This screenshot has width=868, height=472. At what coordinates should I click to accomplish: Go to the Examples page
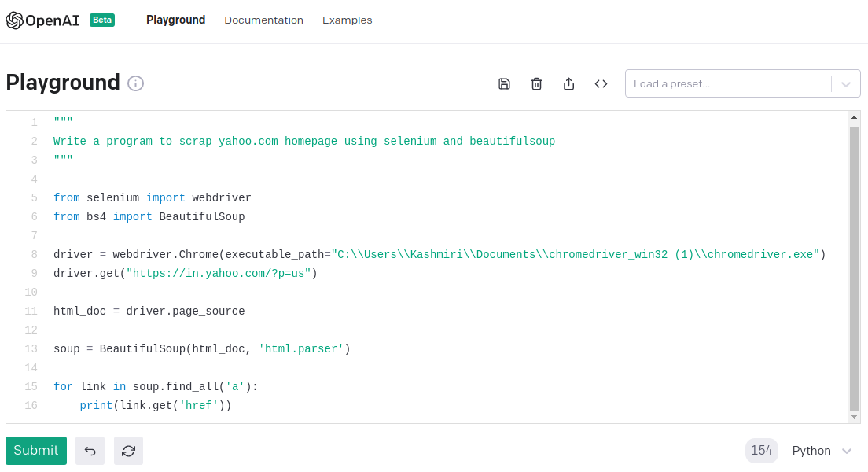click(347, 20)
